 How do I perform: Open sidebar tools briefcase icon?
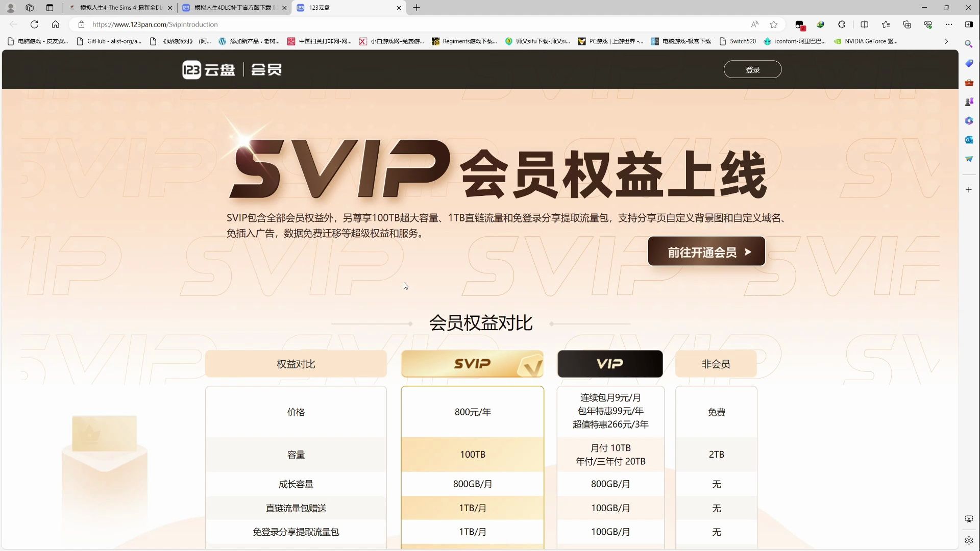click(969, 83)
